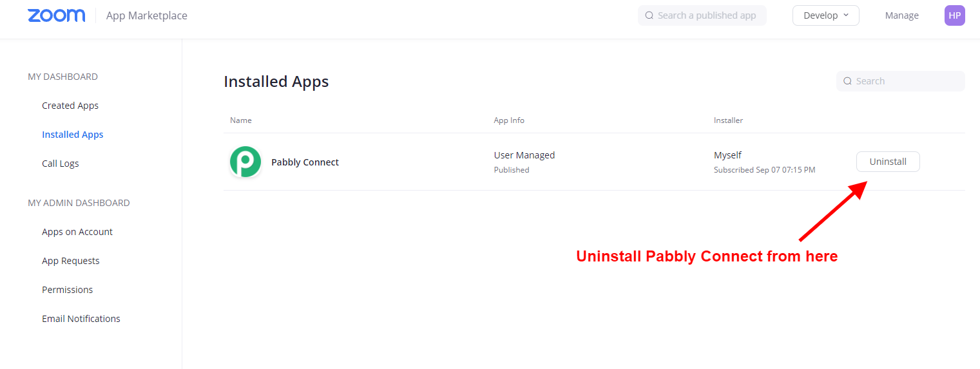This screenshot has width=980, height=369.
Task: Uninstall the Pabbly Connect app
Action: click(x=888, y=162)
